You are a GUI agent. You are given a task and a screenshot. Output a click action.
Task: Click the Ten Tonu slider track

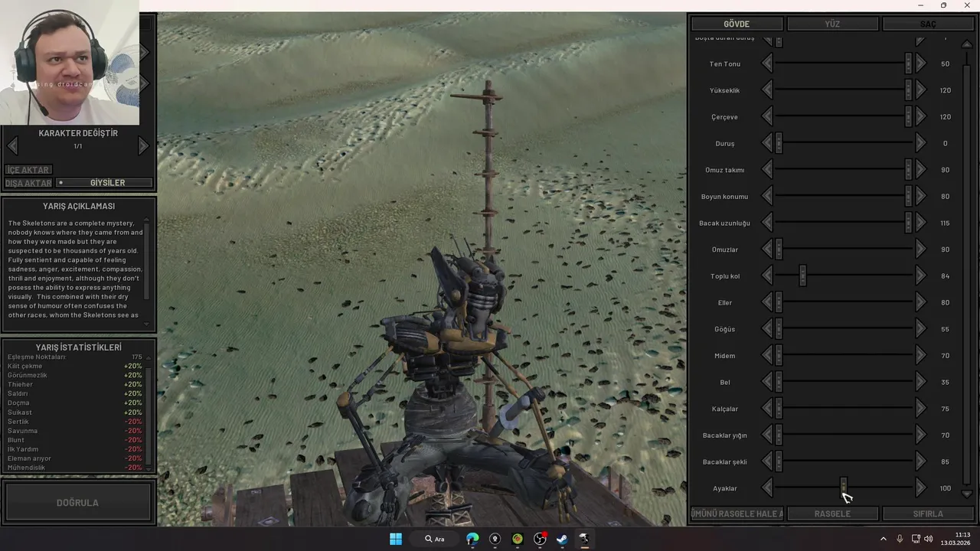(844, 64)
